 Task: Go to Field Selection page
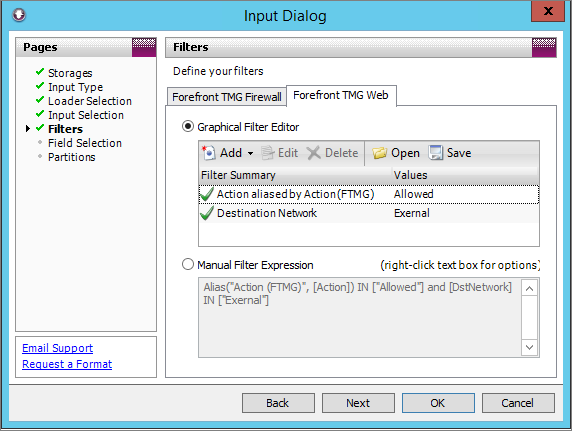point(85,143)
